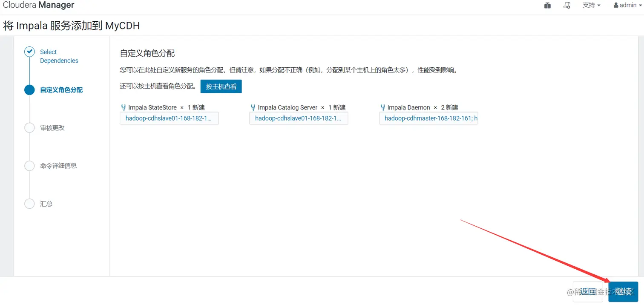
Task: Choose hosts for Impala Daemon
Action: tap(428, 118)
